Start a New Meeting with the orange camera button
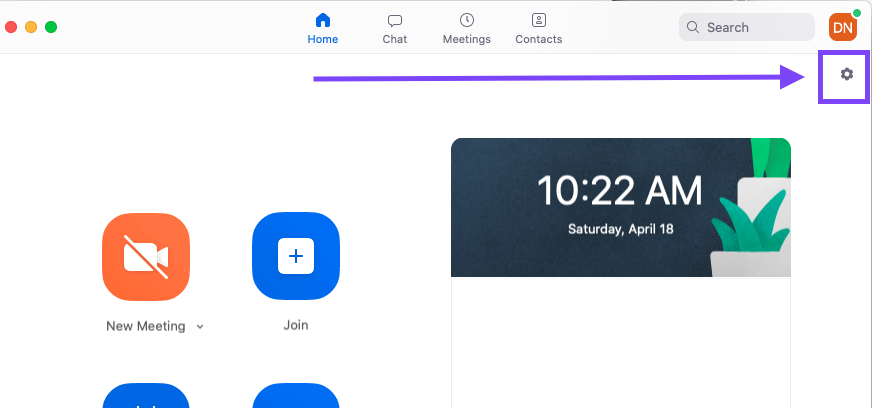The height and width of the screenshot is (408, 872). pos(146,256)
